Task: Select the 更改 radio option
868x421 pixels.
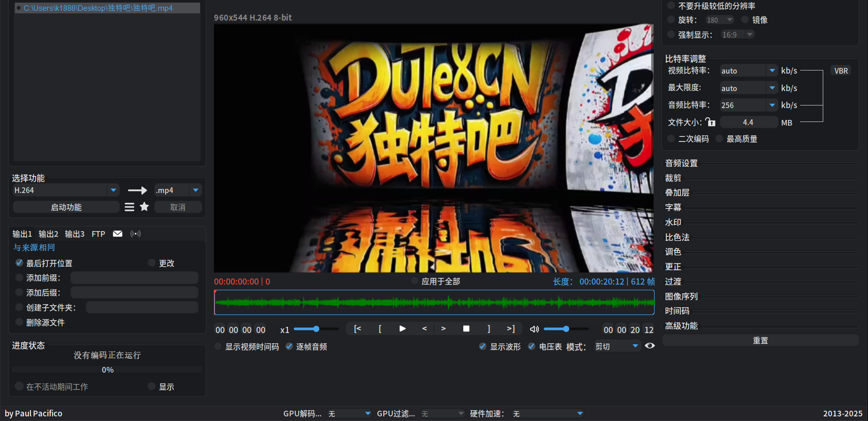Action: tap(152, 263)
